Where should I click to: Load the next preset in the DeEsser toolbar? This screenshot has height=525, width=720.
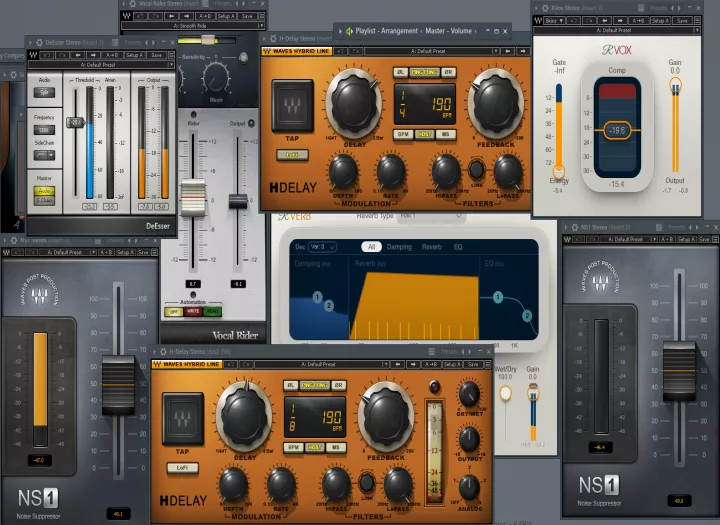(94, 55)
